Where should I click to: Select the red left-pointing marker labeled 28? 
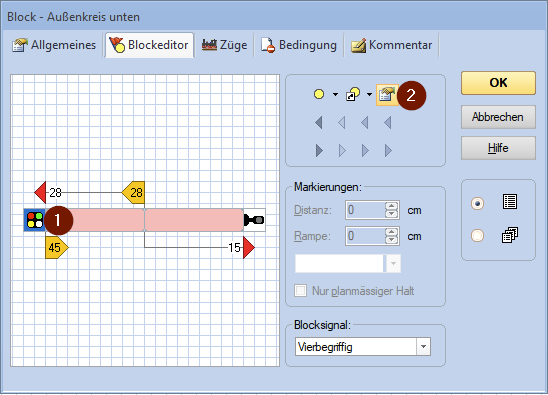[41, 192]
